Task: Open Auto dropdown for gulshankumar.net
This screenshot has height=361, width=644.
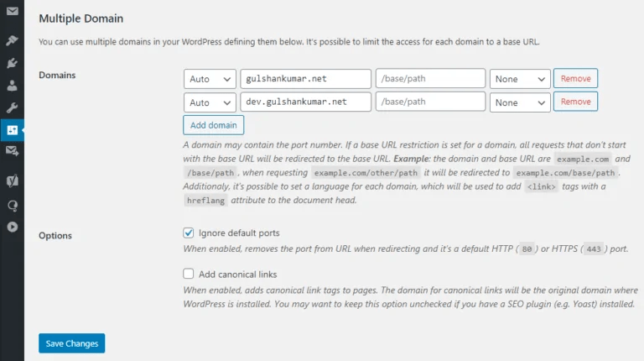Action: [210, 79]
